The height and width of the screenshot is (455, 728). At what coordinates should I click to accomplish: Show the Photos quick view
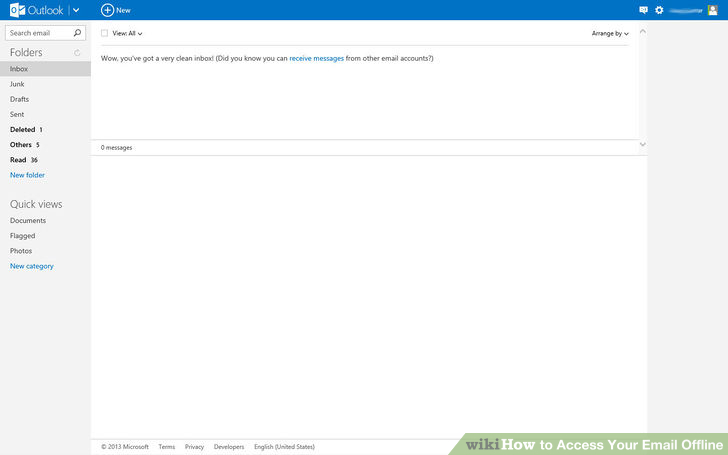(21, 251)
